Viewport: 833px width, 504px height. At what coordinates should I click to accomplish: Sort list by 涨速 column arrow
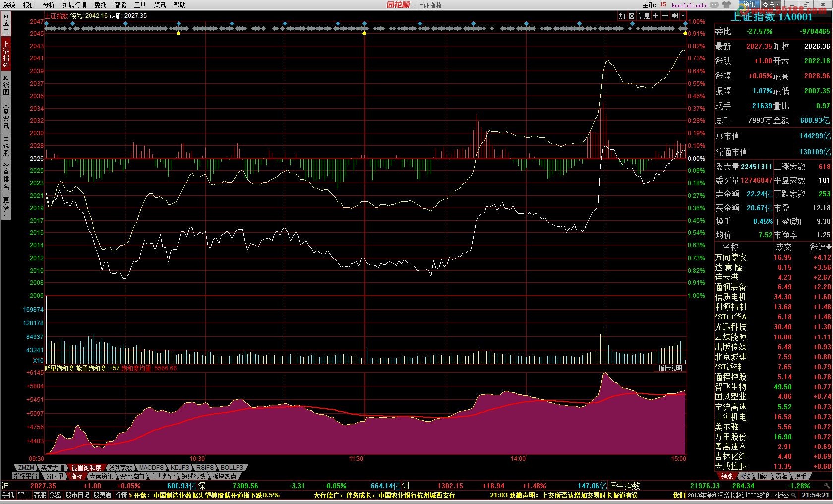pos(829,247)
